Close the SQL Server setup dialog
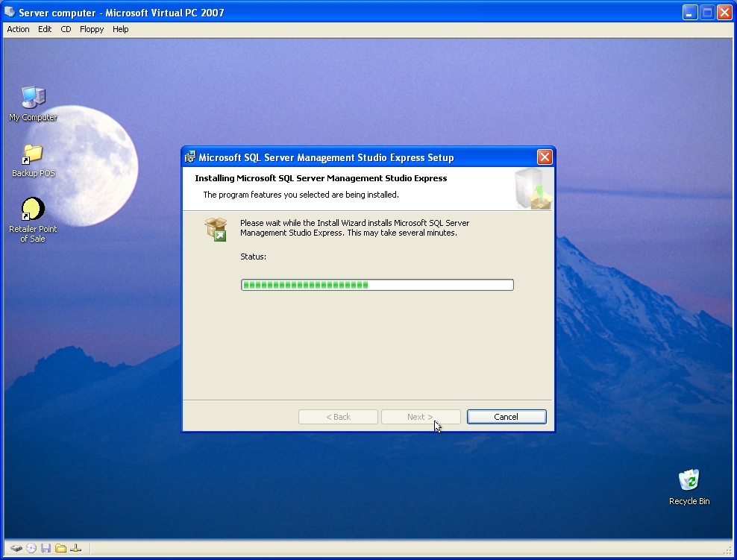Image resolution: width=737 pixels, height=560 pixels. [x=545, y=157]
